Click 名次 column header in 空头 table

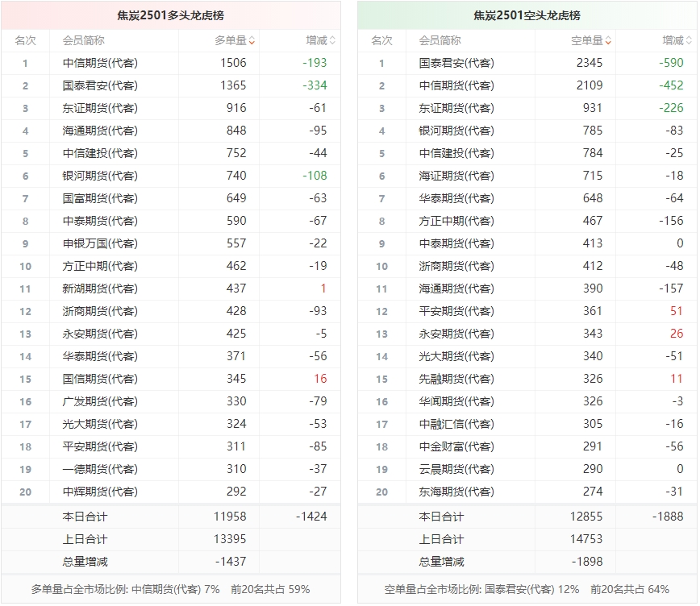tap(381, 40)
